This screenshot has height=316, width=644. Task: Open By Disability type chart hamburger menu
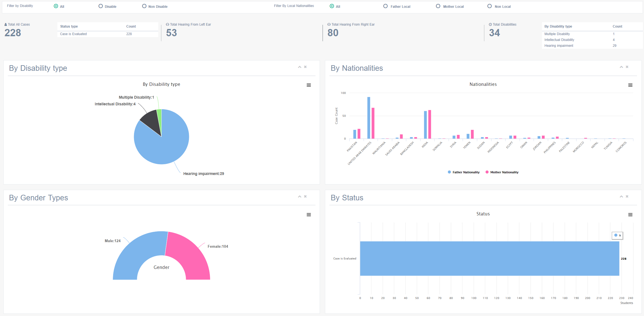click(308, 85)
